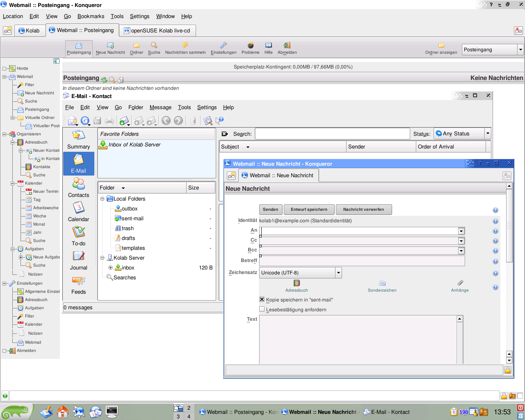Click the Entwurf speichern button
The image size is (525, 420).
pyautogui.click(x=309, y=209)
